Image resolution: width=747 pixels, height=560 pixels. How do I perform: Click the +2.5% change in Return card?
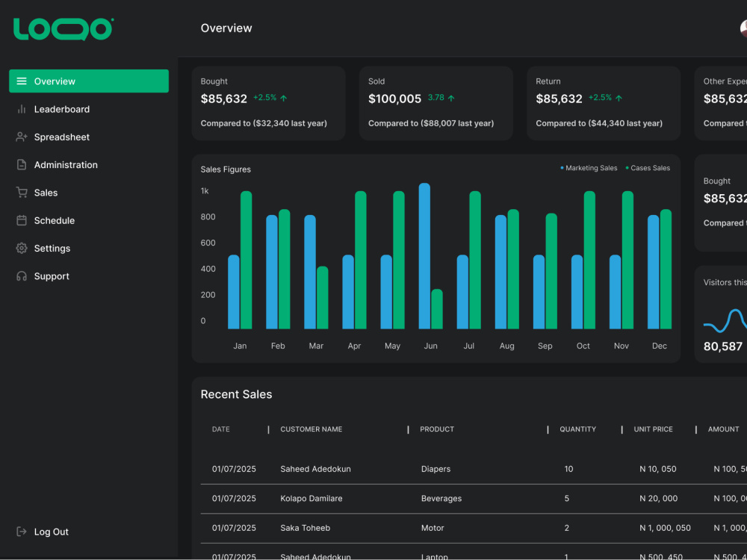pos(600,98)
